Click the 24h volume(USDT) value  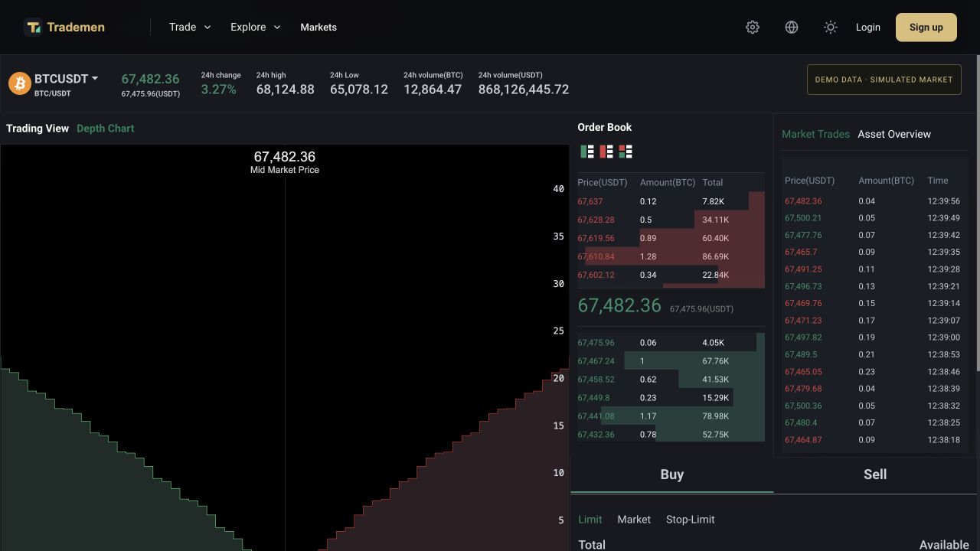coord(524,90)
